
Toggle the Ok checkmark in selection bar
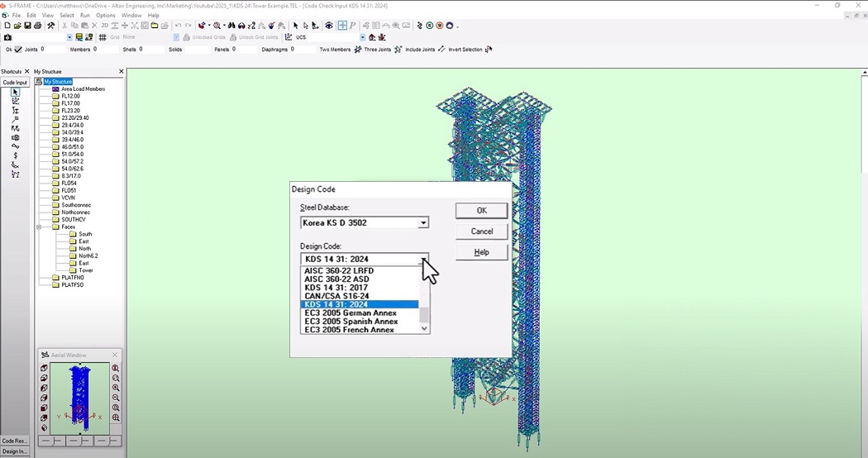[18, 50]
